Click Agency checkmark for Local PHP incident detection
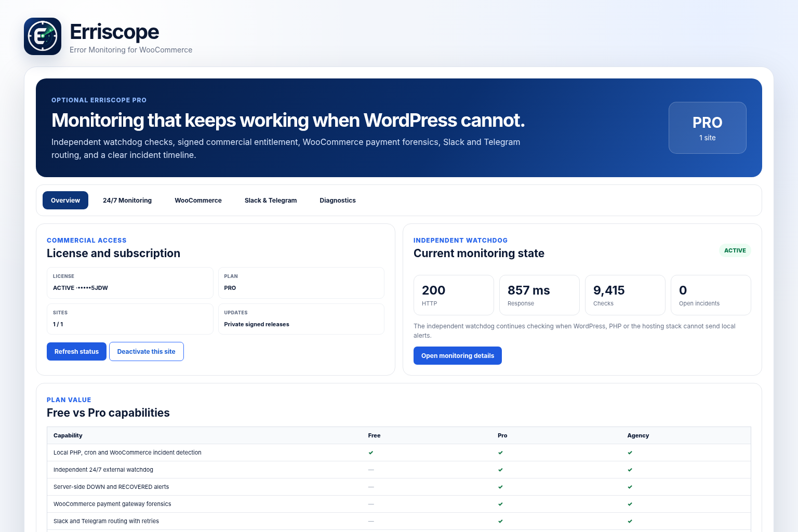The height and width of the screenshot is (532, 798). 630,453
